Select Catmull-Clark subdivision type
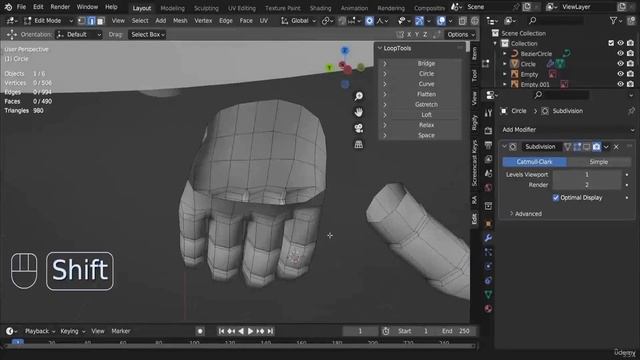Screen dimensions: 640x360 (x=534, y=162)
